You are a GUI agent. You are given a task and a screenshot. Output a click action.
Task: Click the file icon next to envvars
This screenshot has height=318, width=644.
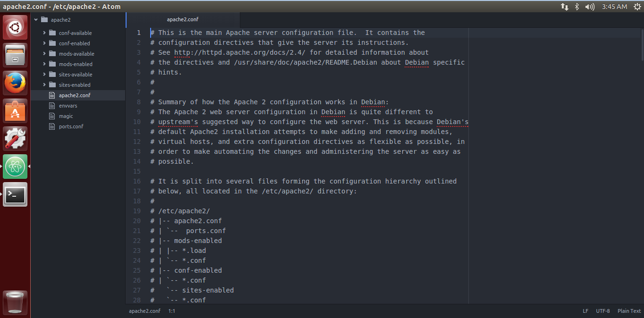click(52, 106)
